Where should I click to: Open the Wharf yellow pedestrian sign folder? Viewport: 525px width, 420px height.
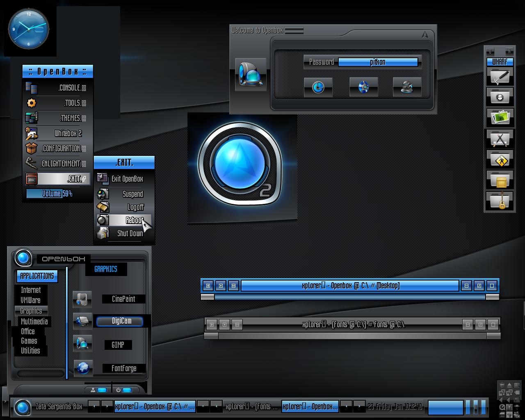(500, 160)
